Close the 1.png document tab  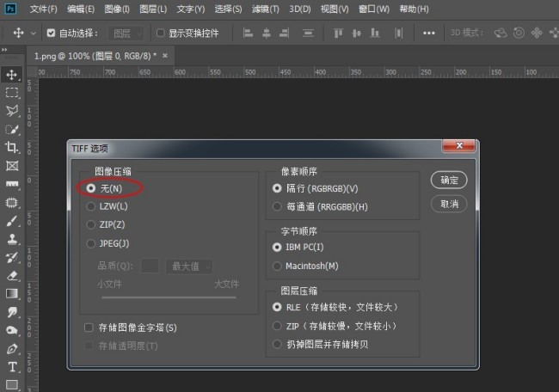point(165,56)
